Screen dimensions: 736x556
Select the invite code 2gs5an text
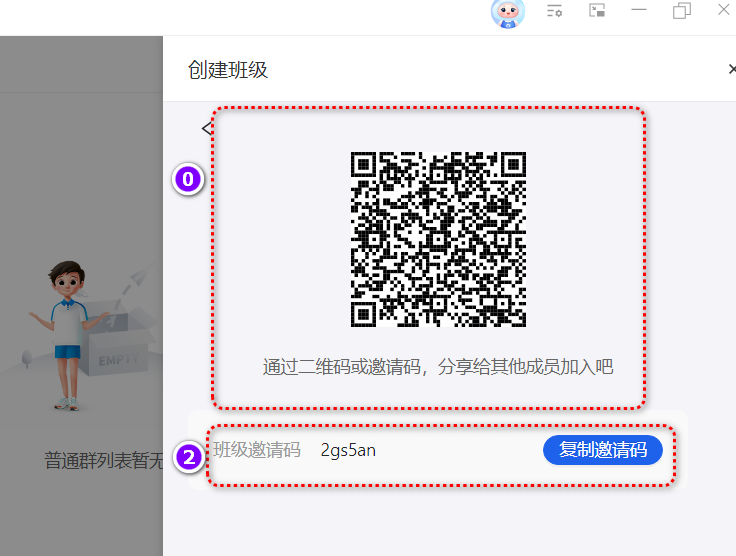tap(348, 450)
